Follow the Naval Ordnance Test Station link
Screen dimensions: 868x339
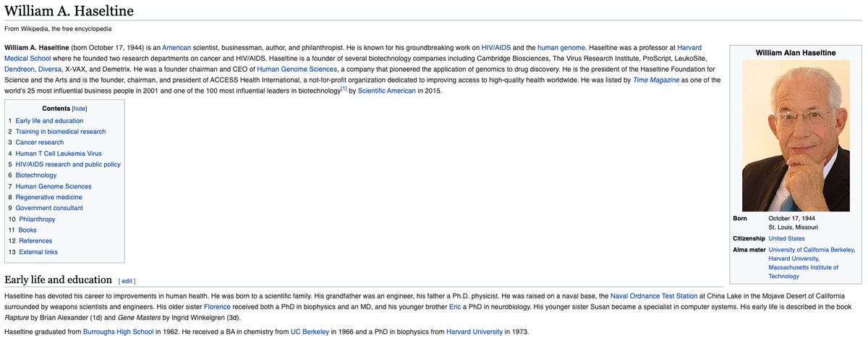tap(654, 296)
